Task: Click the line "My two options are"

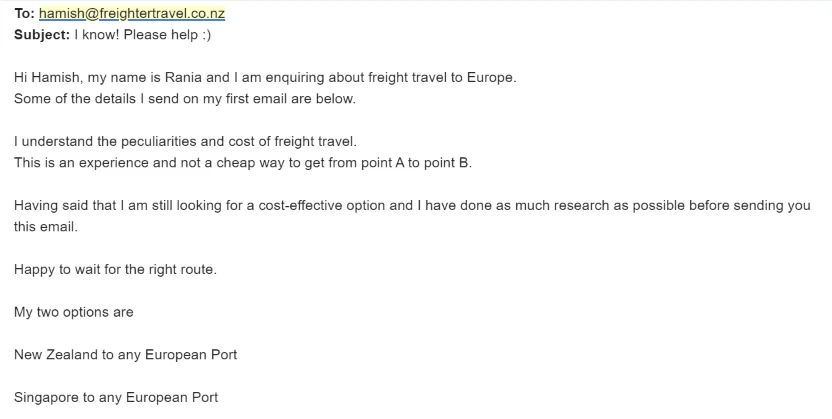Action: pyautogui.click(x=73, y=312)
